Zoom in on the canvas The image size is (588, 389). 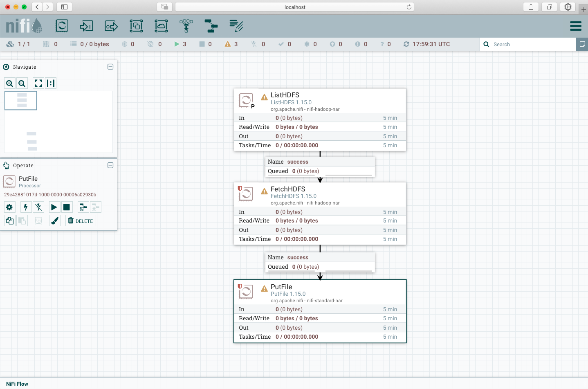(x=10, y=83)
